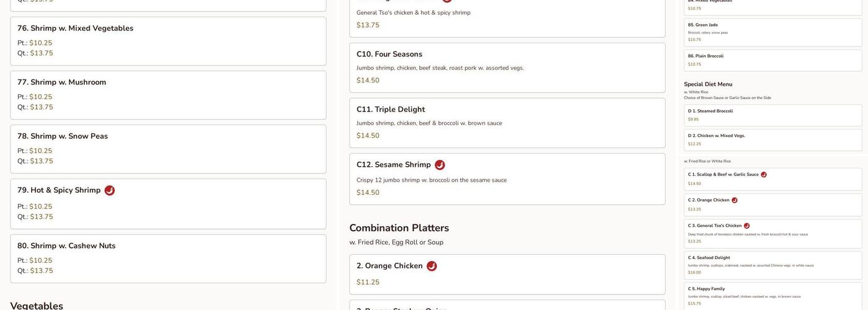Click the chili icon beside C 3. General Tso's Chicken
The width and height of the screenshot is (868, 310).
pyautogui.click(x=747, y=226)
